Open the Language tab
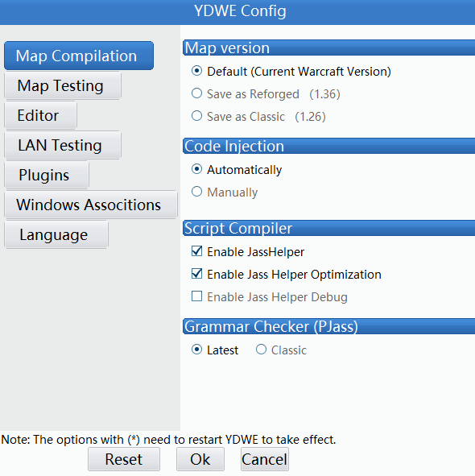The image size is (475, 476). tap(56, 234)
